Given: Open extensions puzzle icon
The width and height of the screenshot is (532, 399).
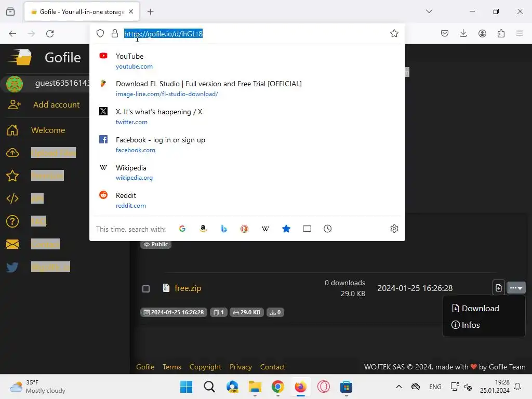Looking at the screenshot, I should coord(501,33).
